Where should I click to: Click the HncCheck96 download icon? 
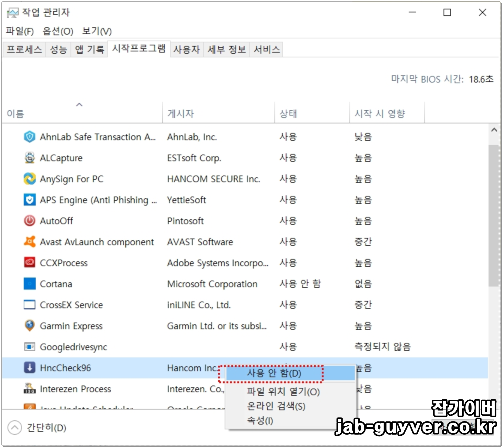pos(30,368)
